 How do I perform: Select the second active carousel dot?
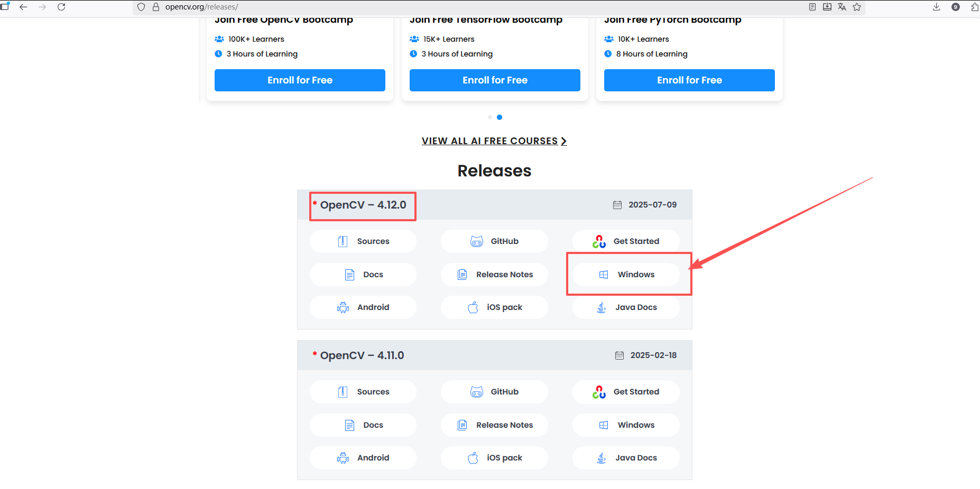(500, 117)
